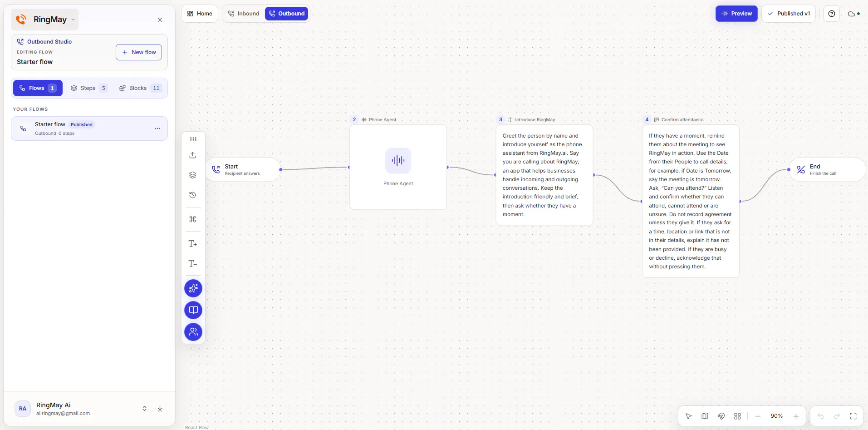Open the people contacts round button

tap(193, 332)
